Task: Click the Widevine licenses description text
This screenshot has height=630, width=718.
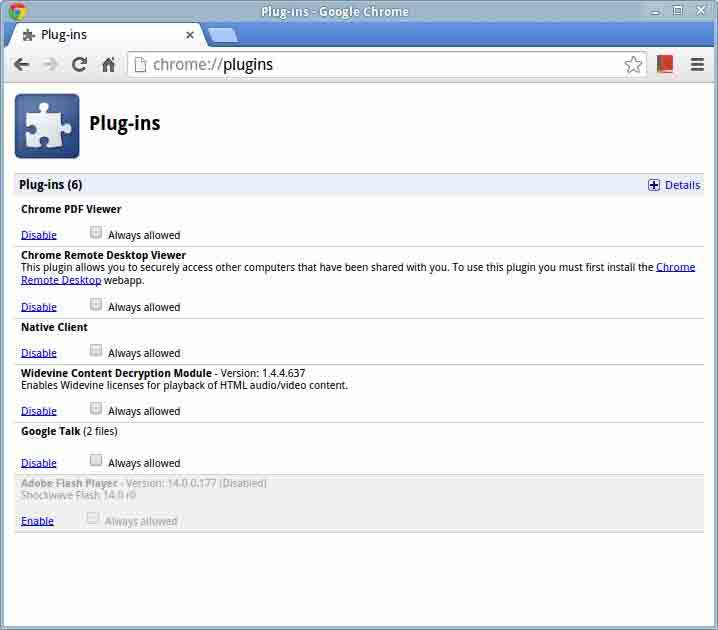Action: pos(184,385)
